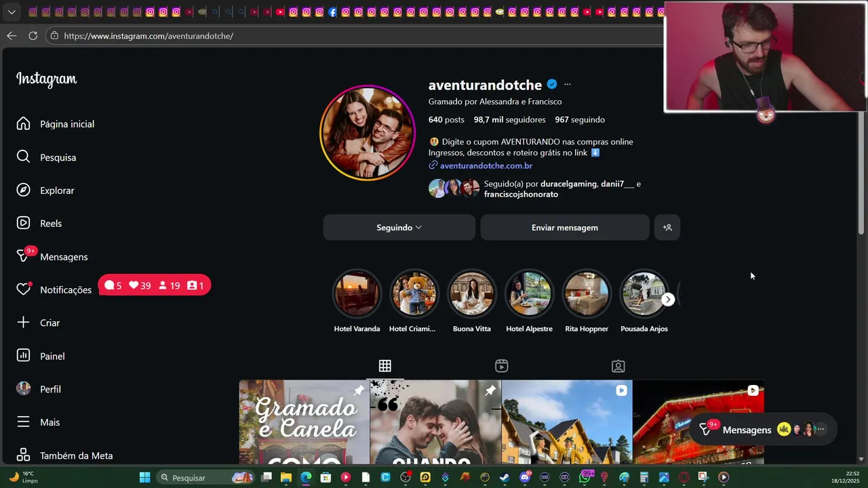This screenshot has height=488, width=868.
Task: Click the suggest similar accounts add-person button
Action: (667, 228)
